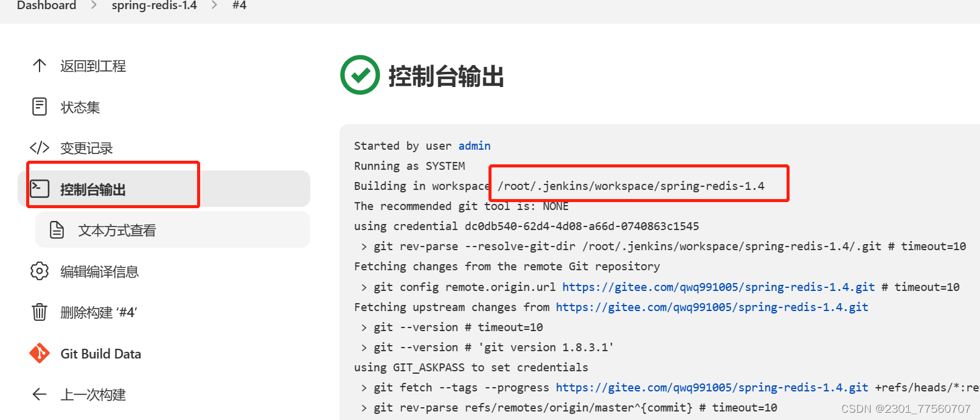Open the admin user link
This screenshot has height=420, width=980.
click(474, 145)
